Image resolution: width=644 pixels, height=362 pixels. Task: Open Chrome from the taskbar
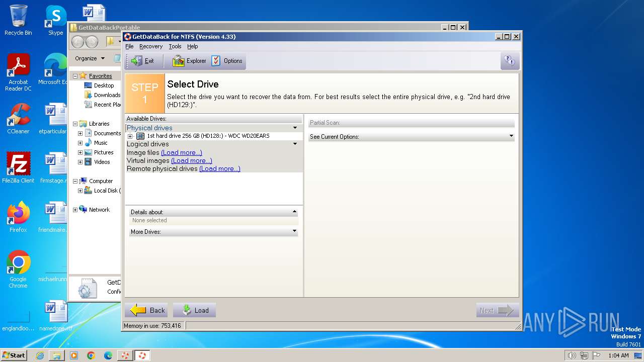(91, 355)
